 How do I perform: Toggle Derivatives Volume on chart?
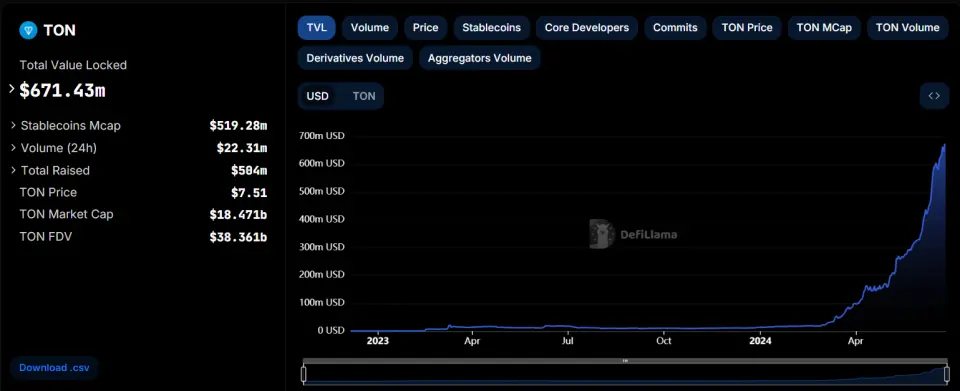pyautogui.click(x=355, y=58)
